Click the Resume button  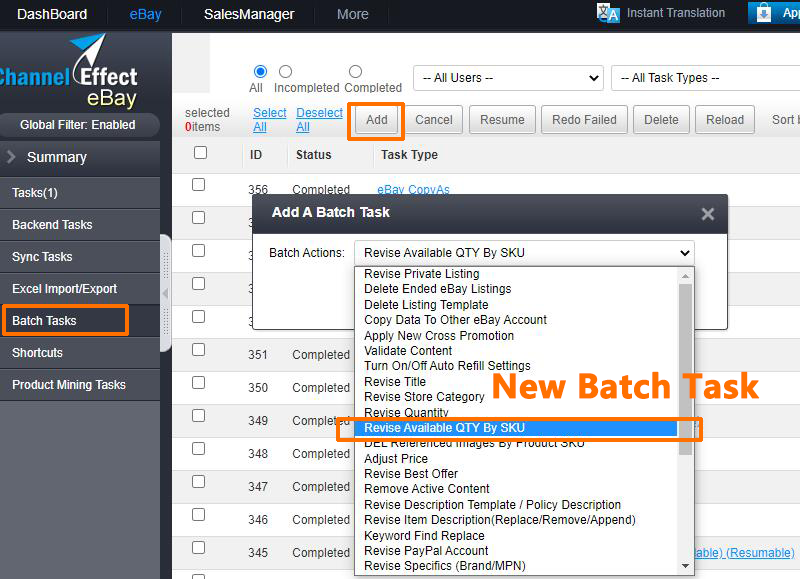pyautogui.click(x=502, y=120)
